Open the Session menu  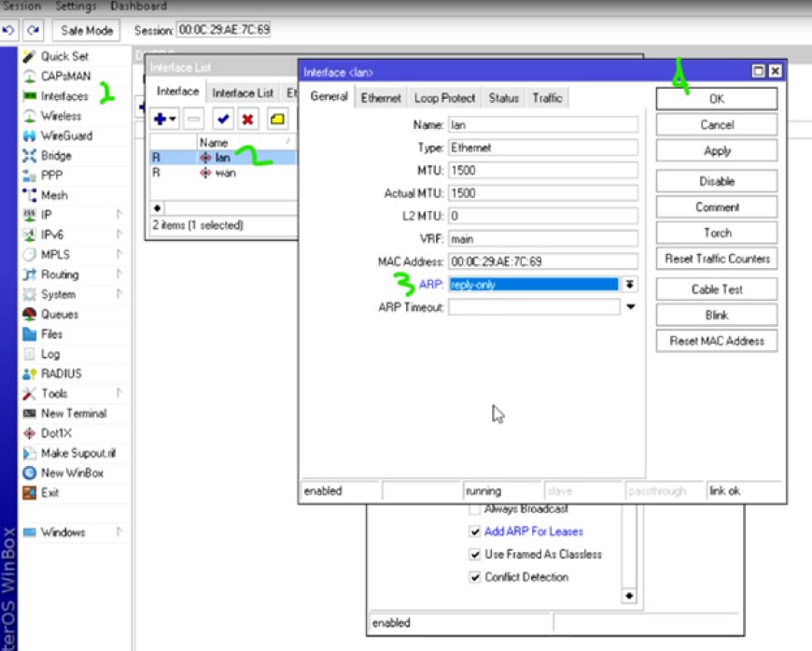[x=21, y=7]
